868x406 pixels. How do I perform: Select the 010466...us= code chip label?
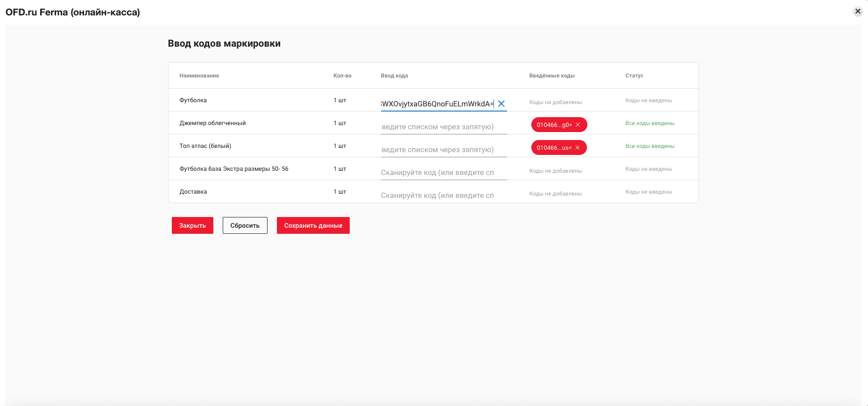coord(554,147)
